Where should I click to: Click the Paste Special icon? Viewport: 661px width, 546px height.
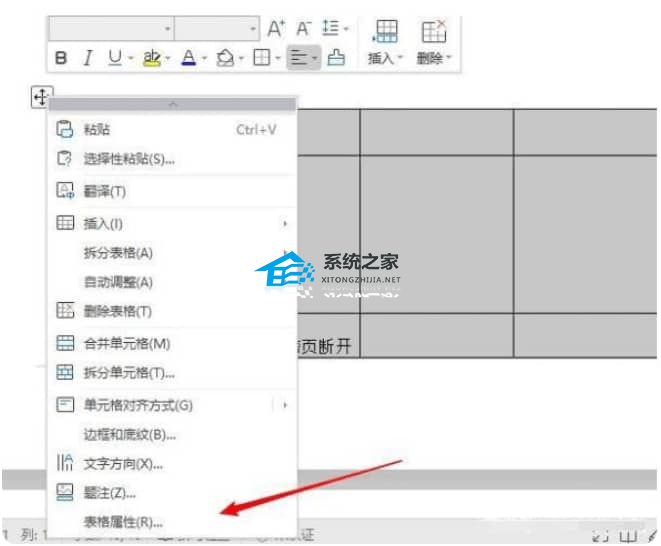click(65, 159)
